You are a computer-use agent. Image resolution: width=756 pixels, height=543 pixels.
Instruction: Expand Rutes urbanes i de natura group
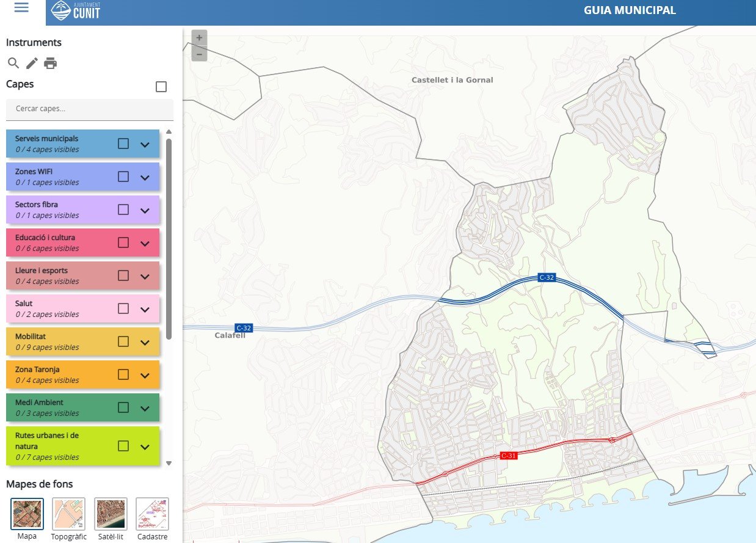[x=145, y=446]
